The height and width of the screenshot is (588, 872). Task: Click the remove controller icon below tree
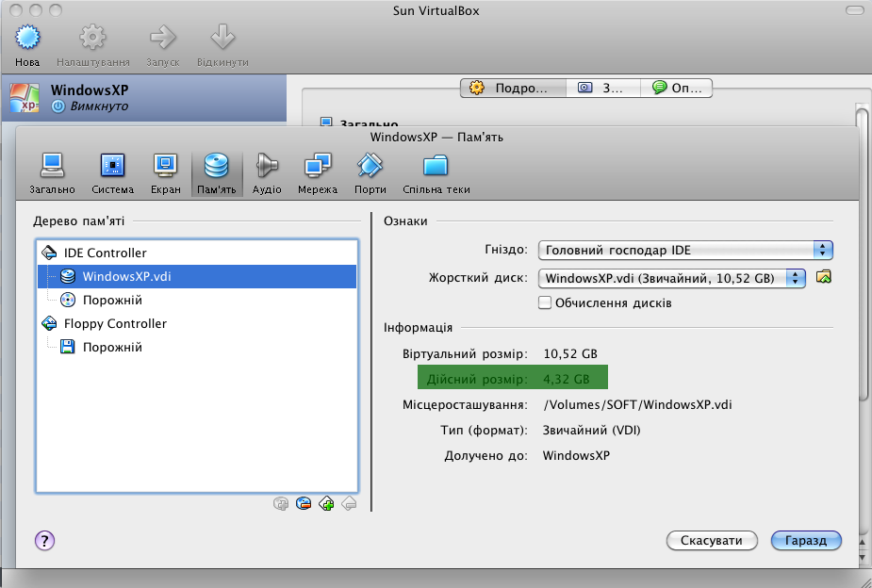304,504
